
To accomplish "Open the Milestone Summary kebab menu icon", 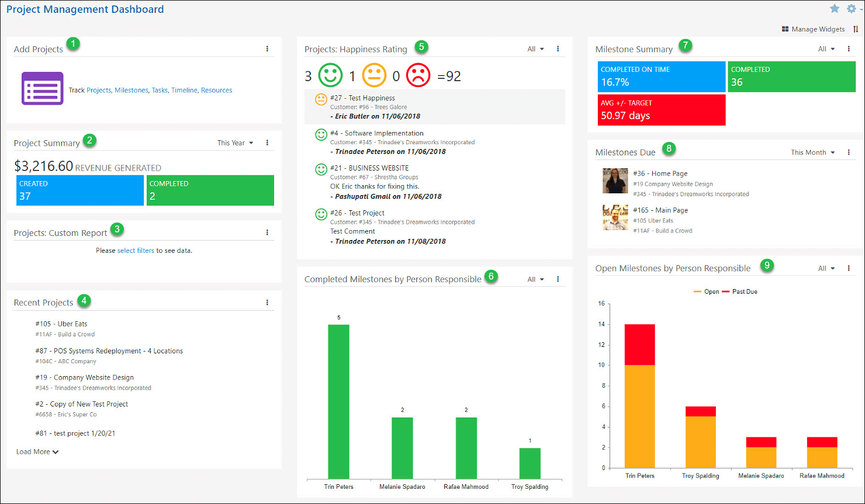I will pos(849,48).
